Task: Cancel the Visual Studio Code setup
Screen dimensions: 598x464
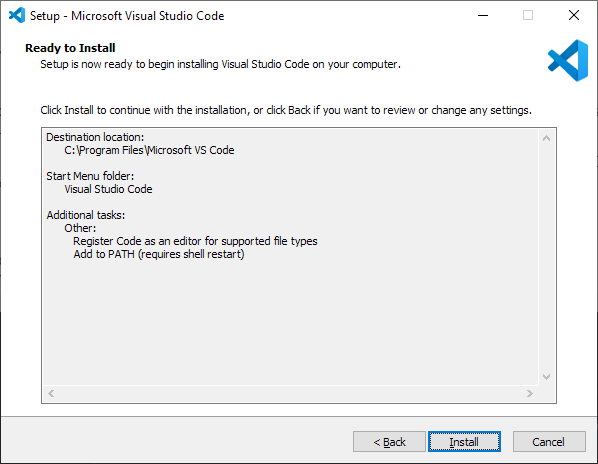Action: tap(549, 442)
